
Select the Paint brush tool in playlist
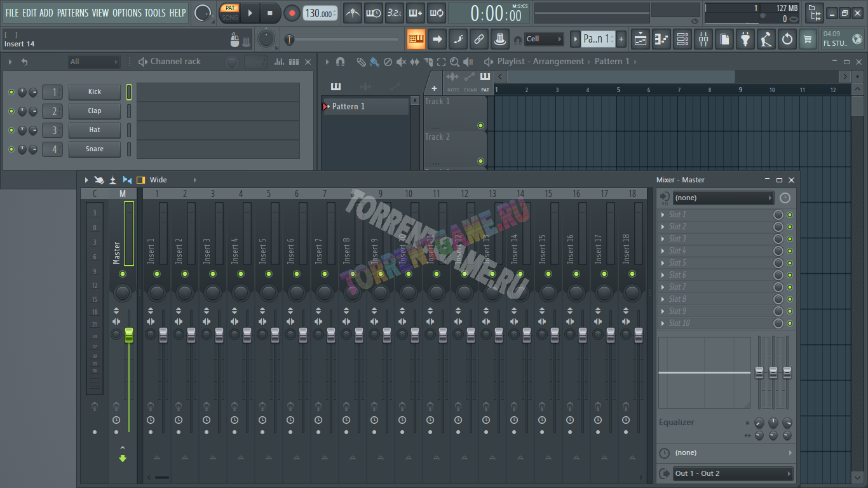pos(374,62)
